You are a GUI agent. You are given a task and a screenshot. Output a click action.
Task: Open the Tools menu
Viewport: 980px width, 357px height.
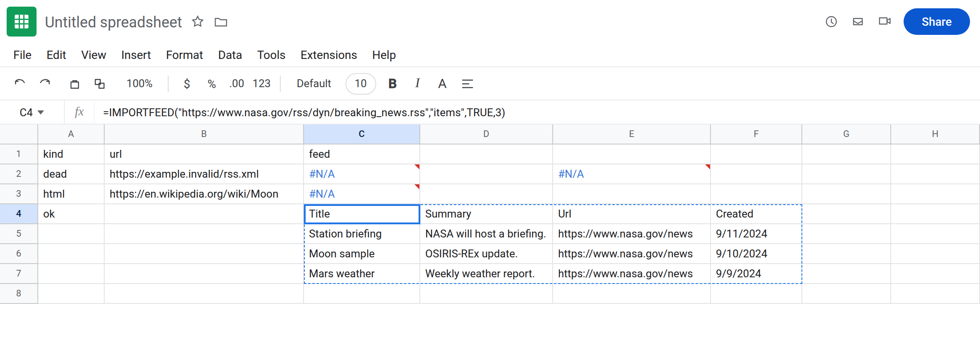271,55
